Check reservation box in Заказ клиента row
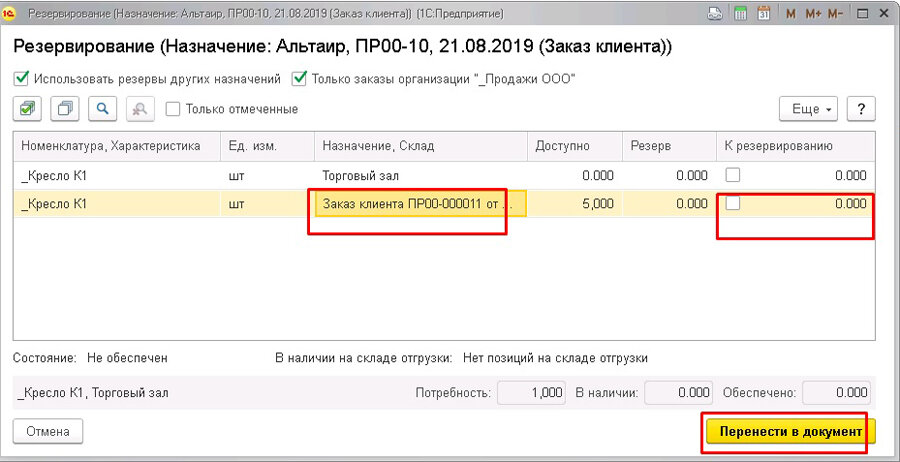The height and width of the screenshot is (462, 900). point(732,203)
